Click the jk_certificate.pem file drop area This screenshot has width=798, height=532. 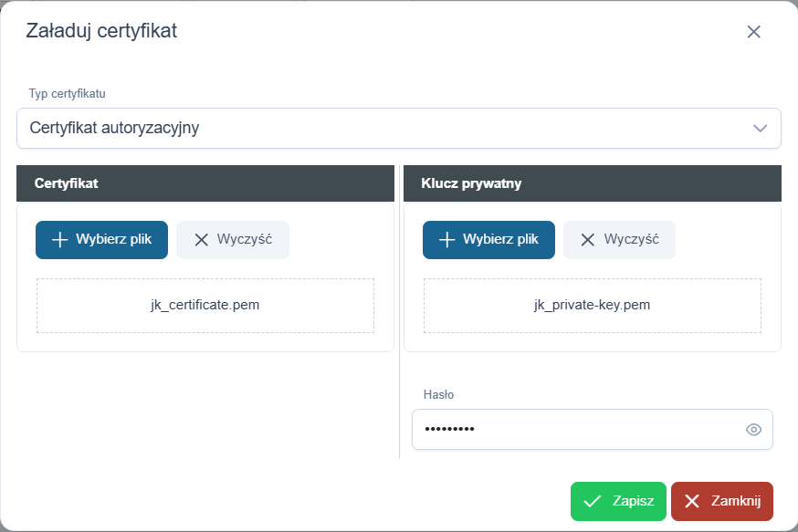coord(205,306)
